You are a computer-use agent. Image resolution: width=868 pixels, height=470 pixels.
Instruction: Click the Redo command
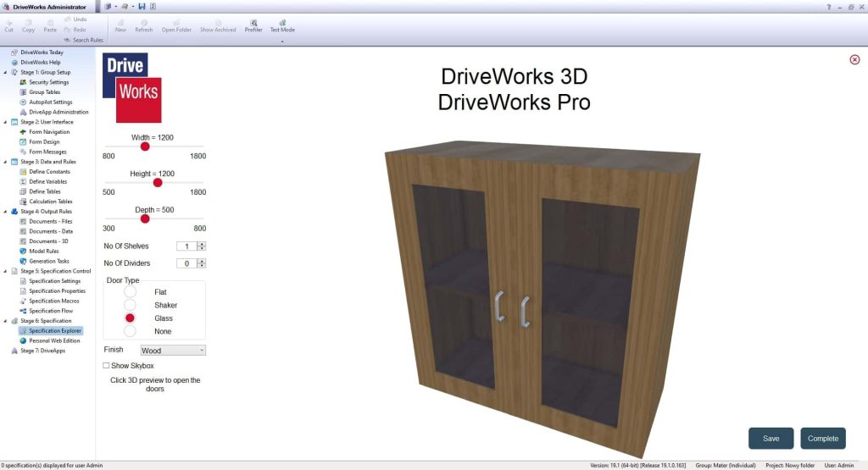[x=75, y=30]
